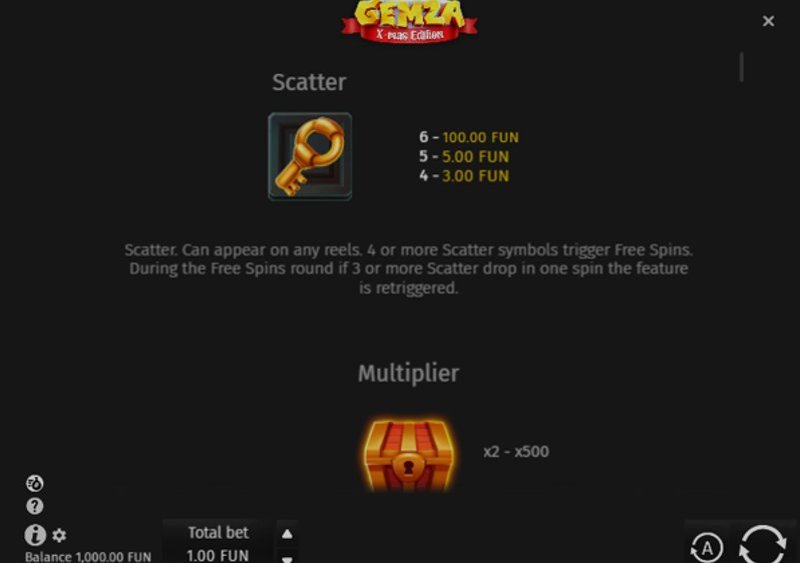Open the question mark help icon
Viewport: 800px width, 563px height.
35,506
